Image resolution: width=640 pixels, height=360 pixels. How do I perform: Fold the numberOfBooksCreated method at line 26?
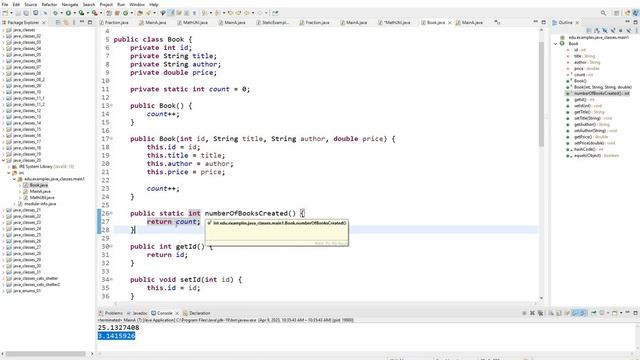tap(111, 213)
